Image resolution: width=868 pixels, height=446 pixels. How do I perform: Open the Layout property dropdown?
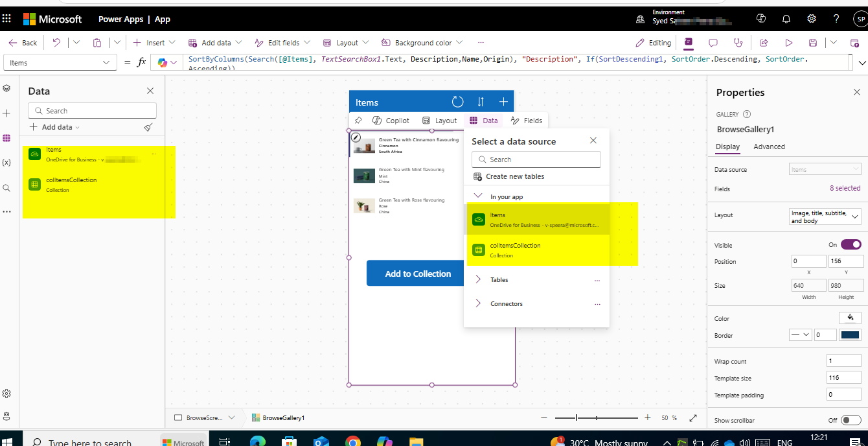(825, 217)
